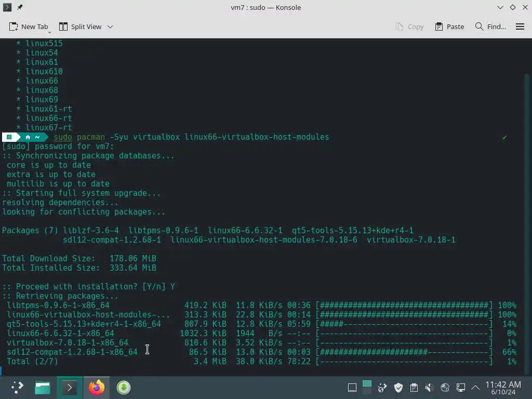Expand the Split View dropdown chevron
Image resolution: width=532 pixels, height=399 pixels.
(x=110, y=27)
